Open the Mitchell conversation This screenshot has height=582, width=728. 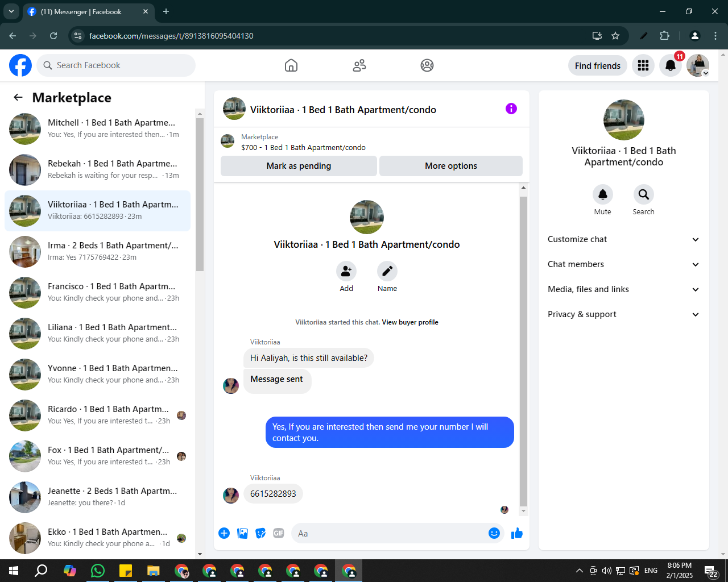click(98, 129)
